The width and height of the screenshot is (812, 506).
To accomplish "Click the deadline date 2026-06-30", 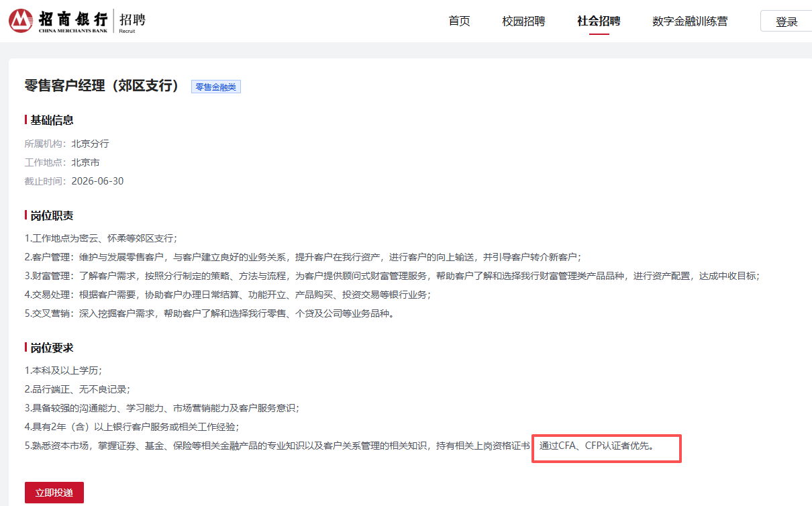I will (97, 181).
